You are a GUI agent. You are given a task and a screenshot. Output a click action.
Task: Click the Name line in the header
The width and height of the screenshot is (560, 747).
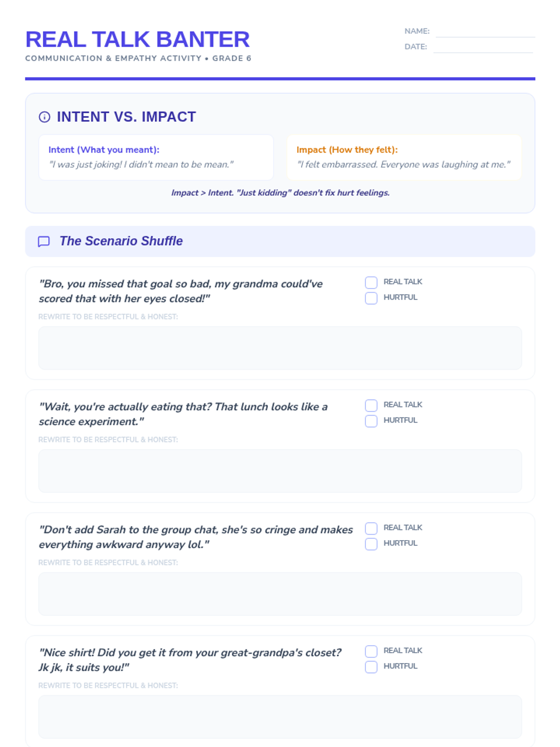click(x=485, y=32)
